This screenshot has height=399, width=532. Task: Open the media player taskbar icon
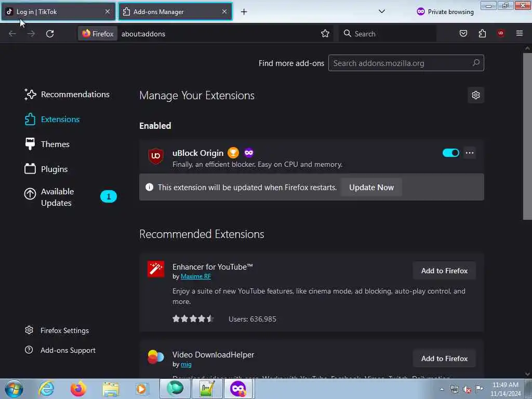click(141, 389)
